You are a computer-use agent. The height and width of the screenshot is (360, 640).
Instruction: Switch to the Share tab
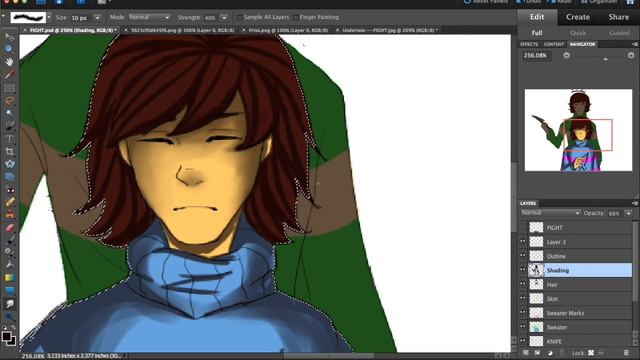(618, 17)
